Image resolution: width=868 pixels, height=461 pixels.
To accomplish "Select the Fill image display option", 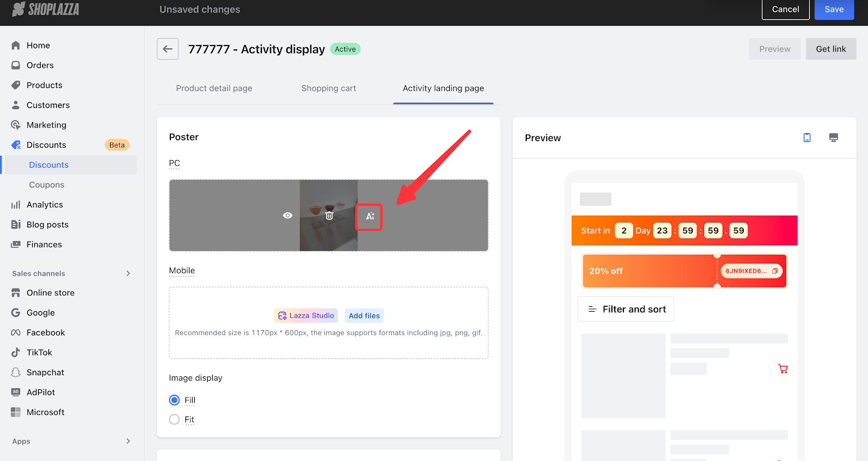I will [x=174, y=400].
